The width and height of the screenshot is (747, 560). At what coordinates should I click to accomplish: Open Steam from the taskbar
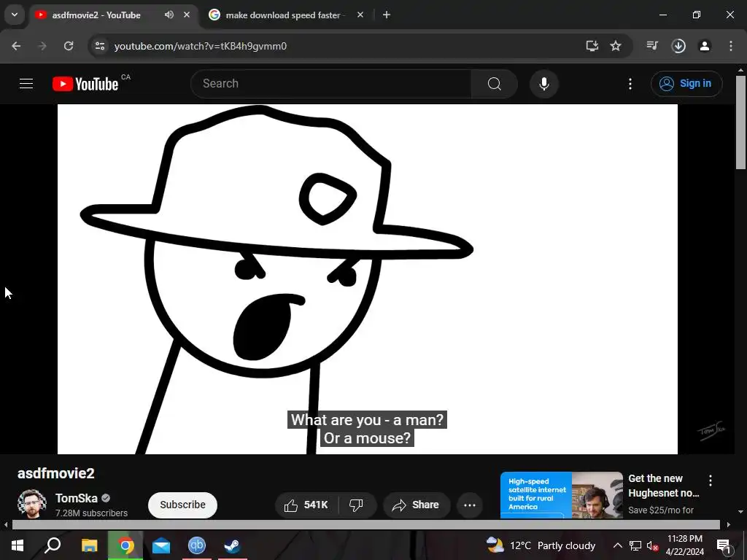click(233, 545)
